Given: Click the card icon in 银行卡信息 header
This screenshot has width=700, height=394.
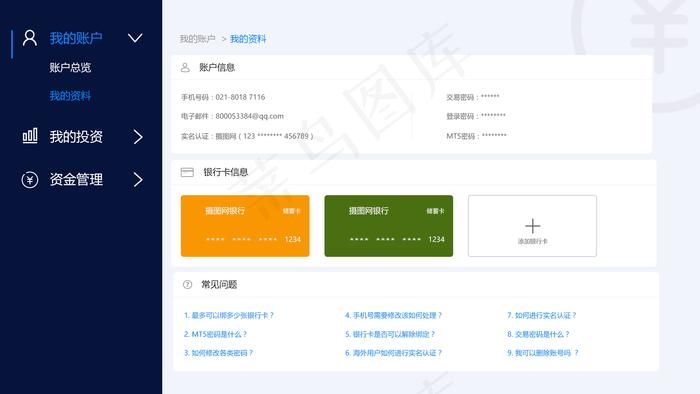Looking at the screenshot, I should (x=187, y=172).
